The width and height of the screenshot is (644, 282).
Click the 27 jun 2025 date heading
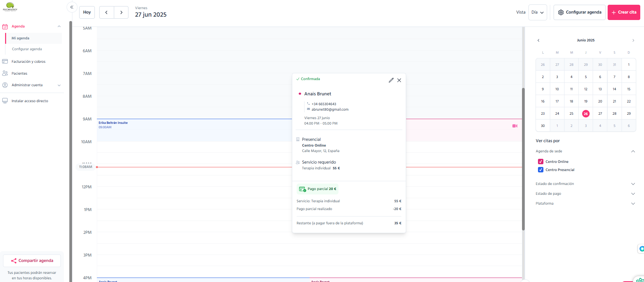click(x=151, y=15)
